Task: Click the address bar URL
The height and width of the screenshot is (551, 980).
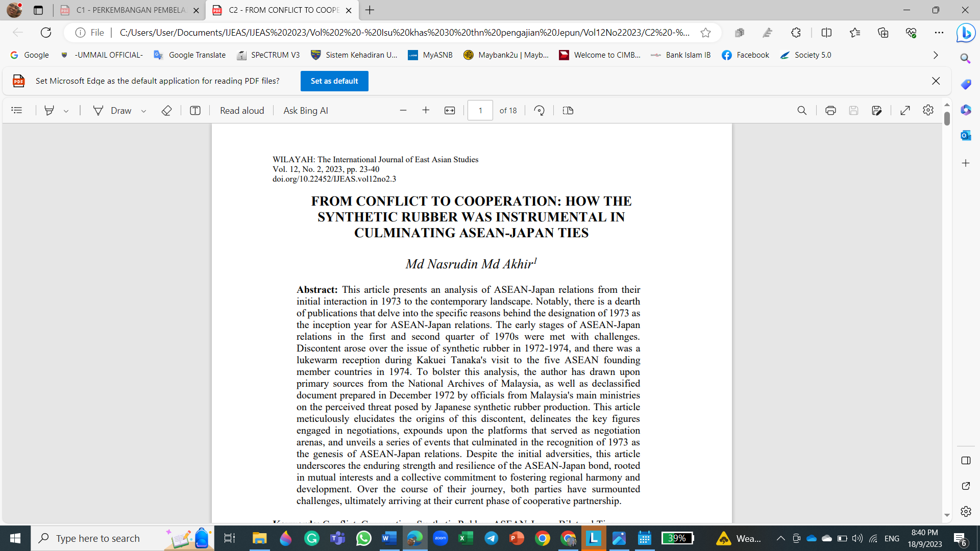Action: tap(404, 33)
